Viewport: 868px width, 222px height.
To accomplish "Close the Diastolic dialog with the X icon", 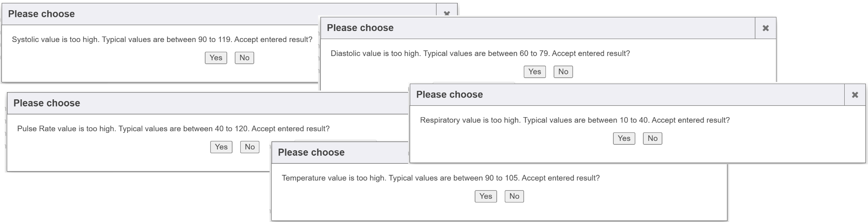I will pos(765,28).
